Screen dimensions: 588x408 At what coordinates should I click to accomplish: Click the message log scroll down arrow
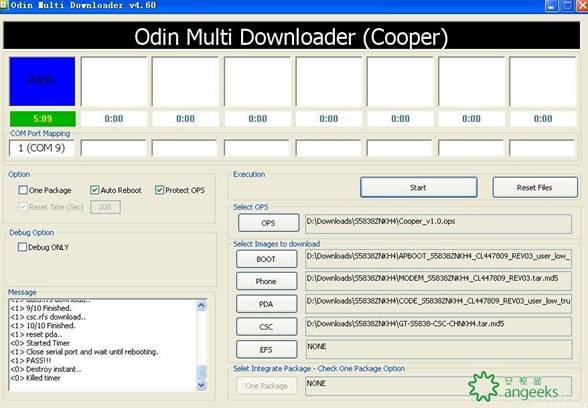coord(201,385)
